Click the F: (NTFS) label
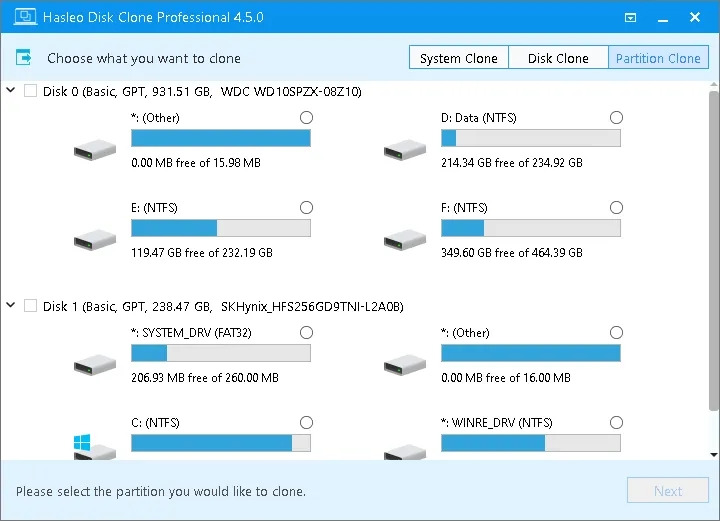The image size is (720, 521). click(x=464, y=208)
